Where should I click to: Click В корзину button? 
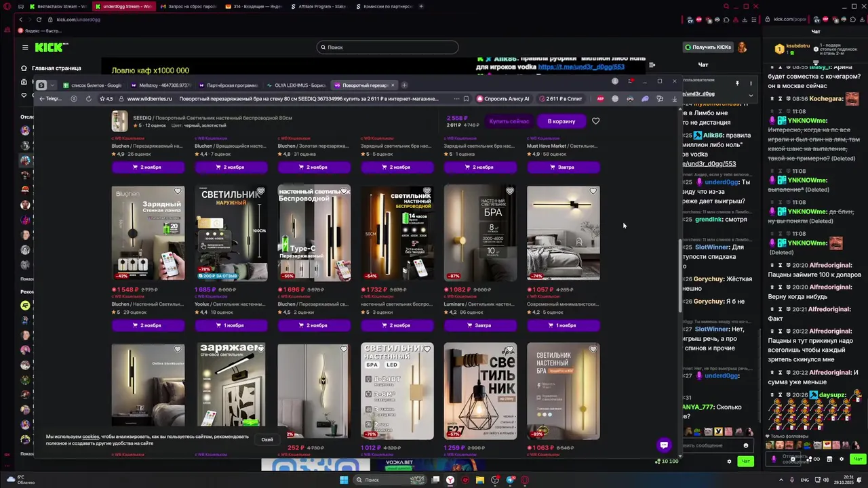[561, 121]
